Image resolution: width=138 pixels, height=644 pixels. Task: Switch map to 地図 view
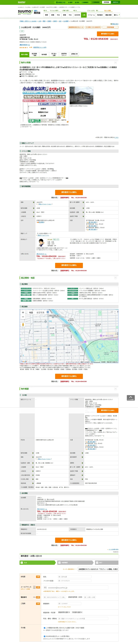coord(31,312)
